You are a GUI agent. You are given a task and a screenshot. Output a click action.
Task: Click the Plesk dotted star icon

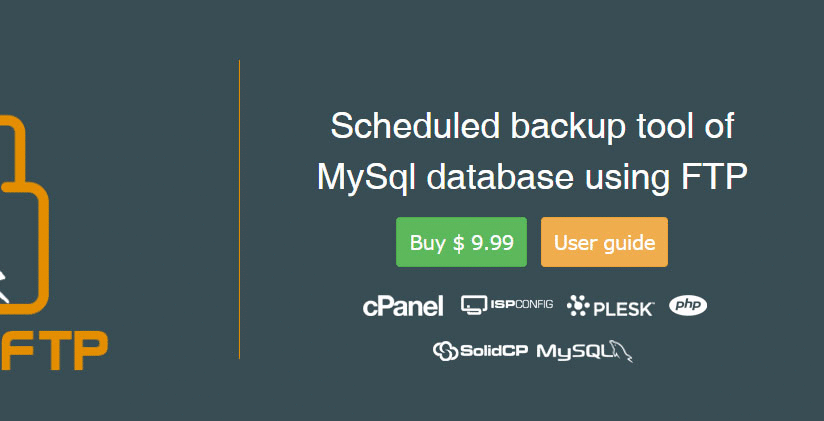(x=578, y=306)
